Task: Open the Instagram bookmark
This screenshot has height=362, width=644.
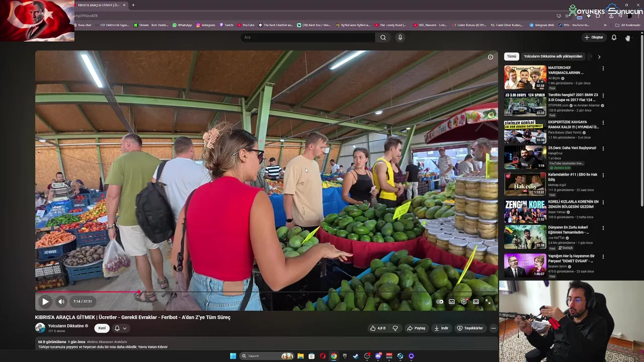Action: pos(206,25)
